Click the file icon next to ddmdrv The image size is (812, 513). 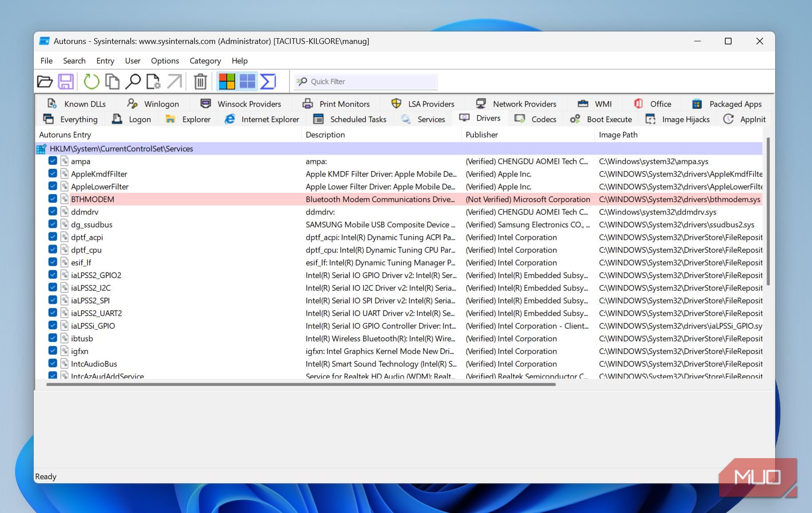coord(64,212)
